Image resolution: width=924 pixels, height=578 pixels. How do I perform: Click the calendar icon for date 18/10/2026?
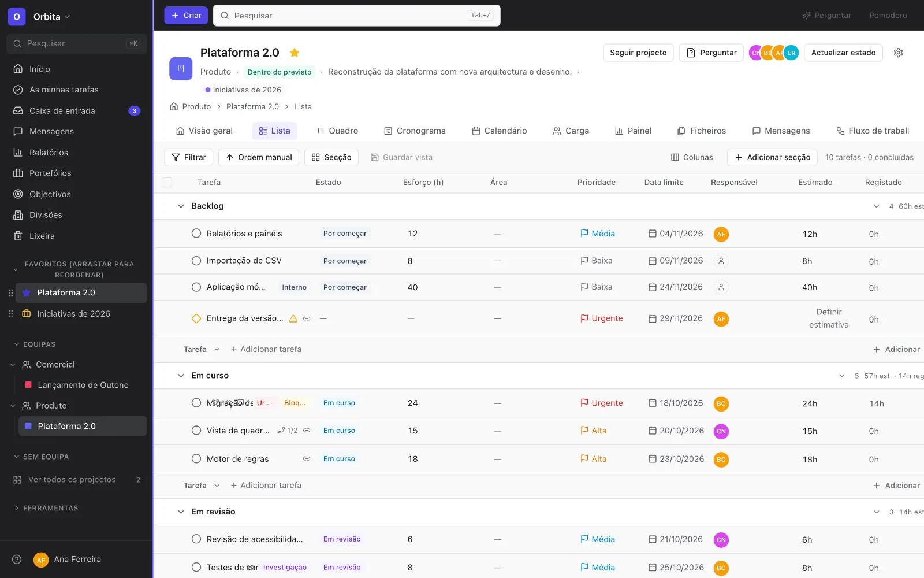tap(653, 403)
